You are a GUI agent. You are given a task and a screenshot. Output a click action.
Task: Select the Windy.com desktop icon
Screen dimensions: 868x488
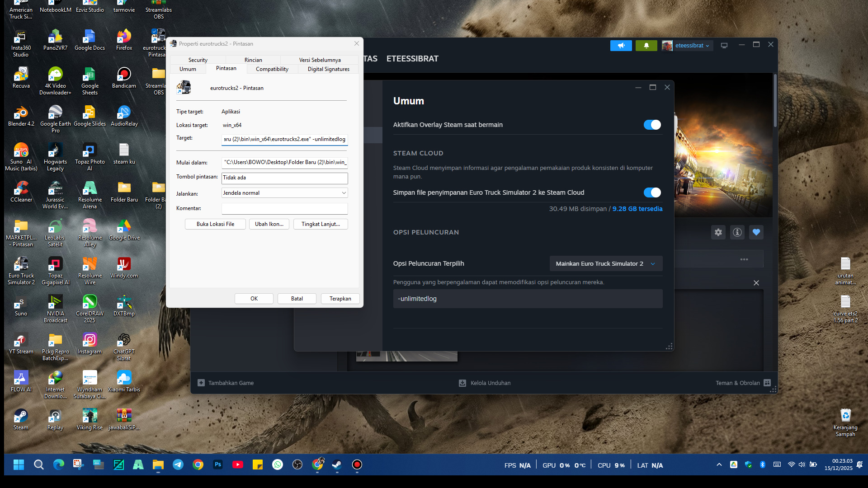pyautogui.click(x=124, y=267)
